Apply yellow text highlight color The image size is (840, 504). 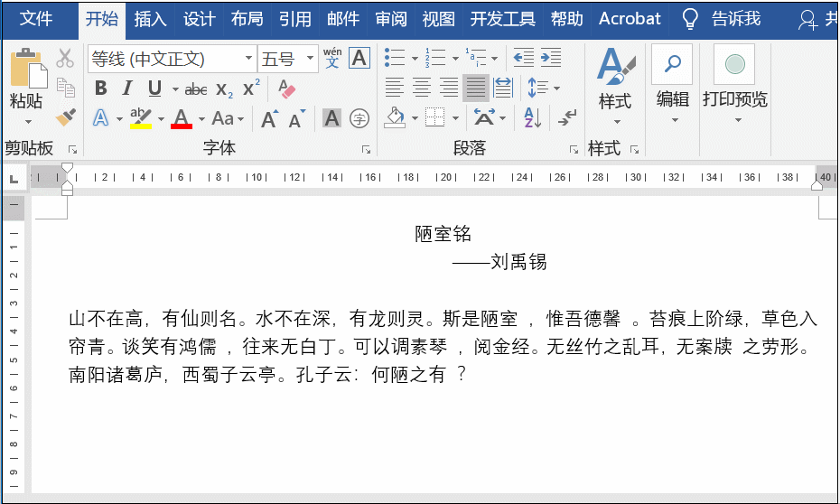[x=141, y=117]
